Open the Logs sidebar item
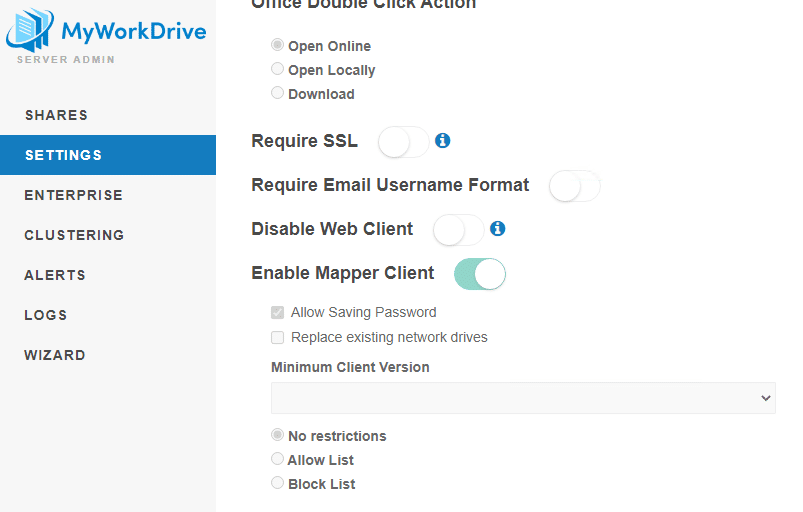 46,315
